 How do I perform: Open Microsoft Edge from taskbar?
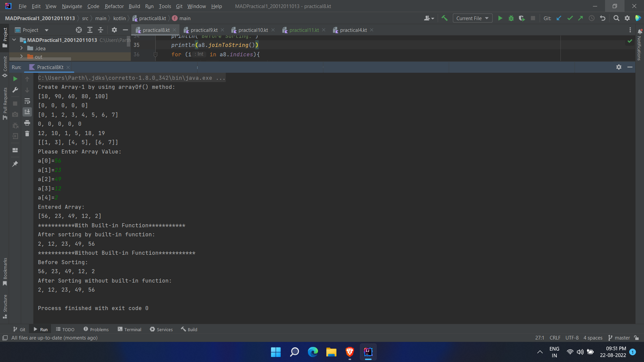click(x=313, y=352)
